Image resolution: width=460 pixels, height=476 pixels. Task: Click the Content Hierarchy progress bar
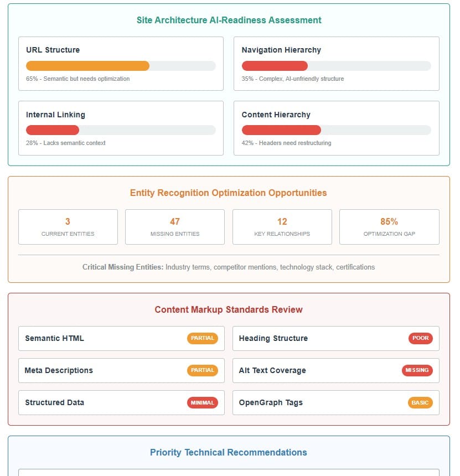point(336,130)
